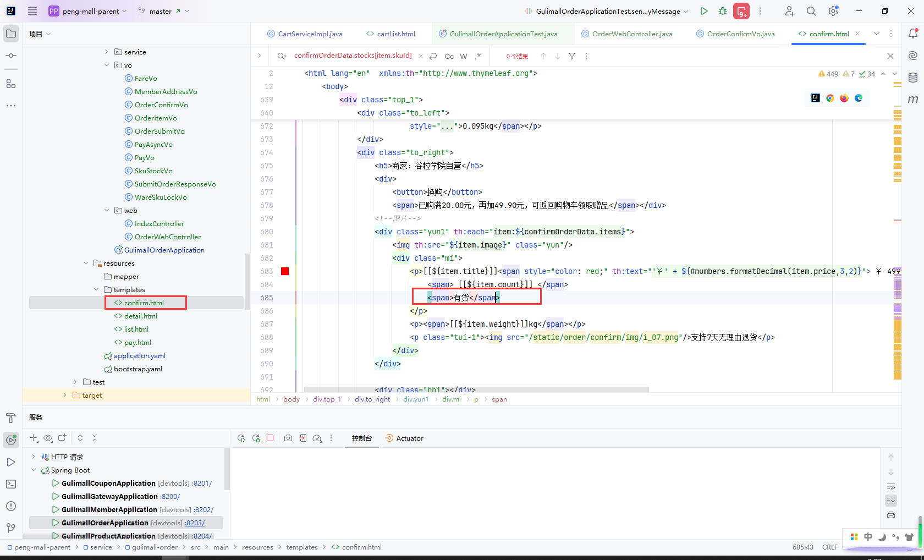The height and width of the screenshot is (560, 924).
Task: Select OrderConfirmVo class in tree
Action: click(161, 105)
